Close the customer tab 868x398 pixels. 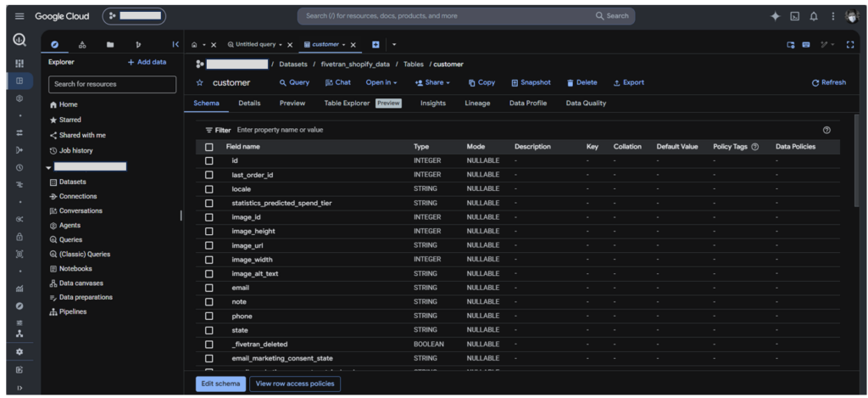pos(353,45)
